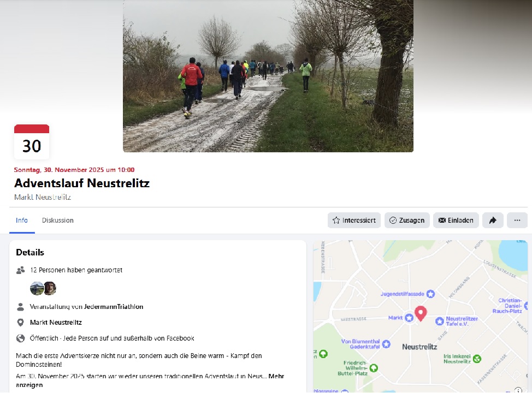Click the share arrow button
This screenshot has width=532, height=393.
[x=493, y=221]
